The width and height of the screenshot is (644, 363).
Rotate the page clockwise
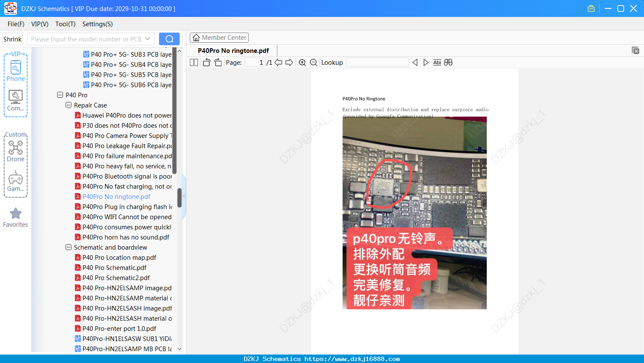pyautogui.click(x=218, y=63)
